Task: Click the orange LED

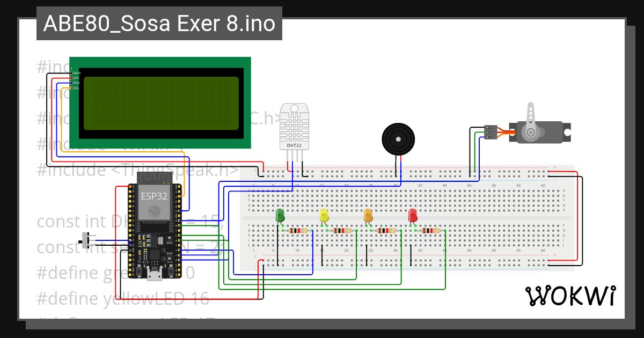Action: (x=368, y=215)
